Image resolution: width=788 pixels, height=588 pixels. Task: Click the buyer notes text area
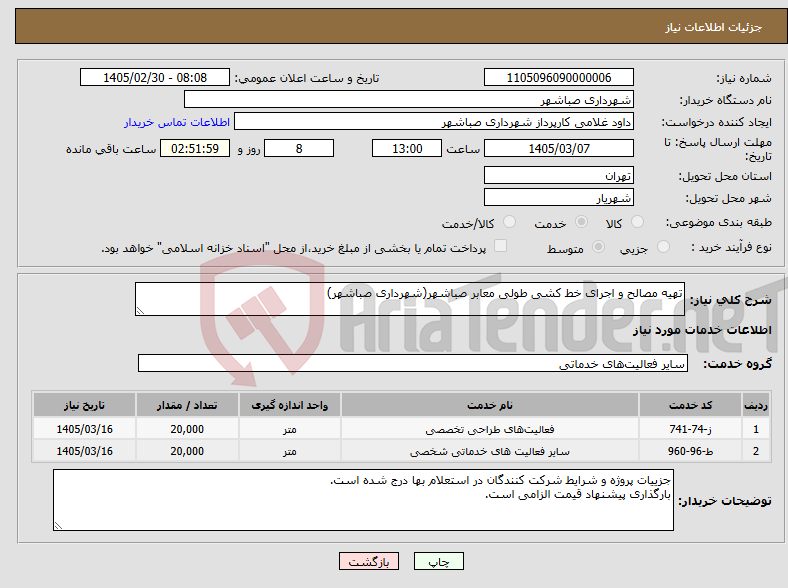(363, 500)
